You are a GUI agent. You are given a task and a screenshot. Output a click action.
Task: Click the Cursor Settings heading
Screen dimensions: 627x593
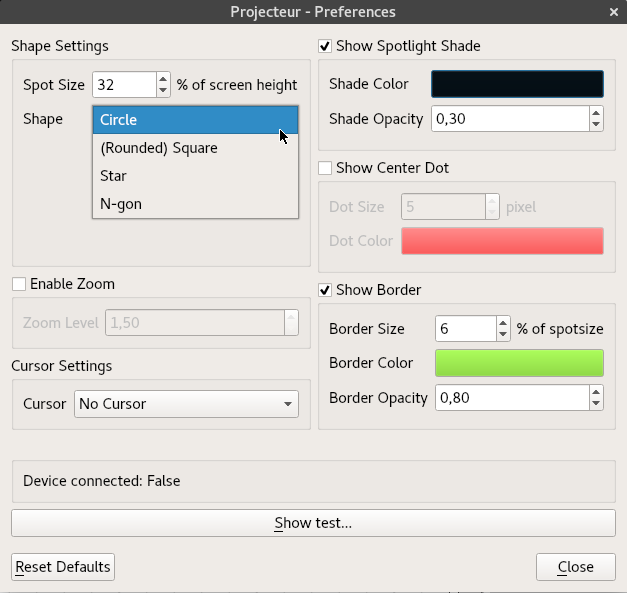point(62,366)
